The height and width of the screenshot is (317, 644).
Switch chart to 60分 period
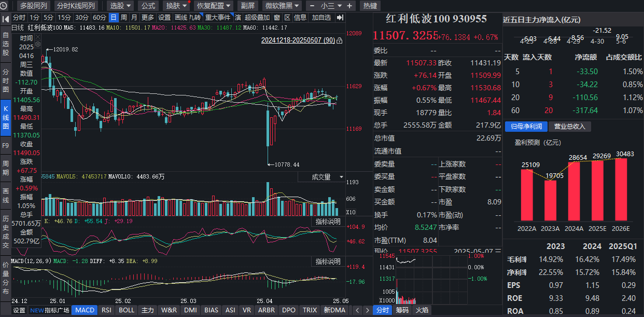coord(100,18)
